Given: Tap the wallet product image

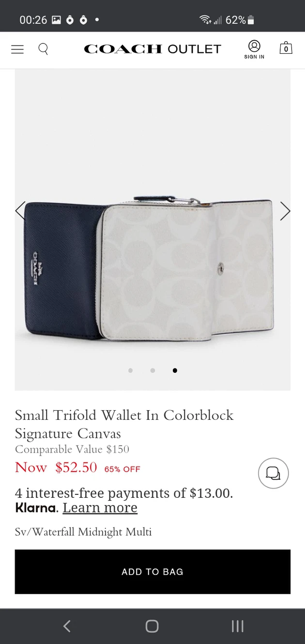Looking at the screenshot, I should point(152,266).
